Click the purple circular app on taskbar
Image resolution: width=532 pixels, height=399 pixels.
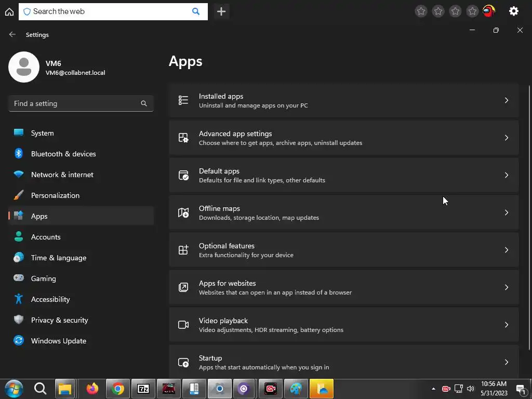point(243,389)
